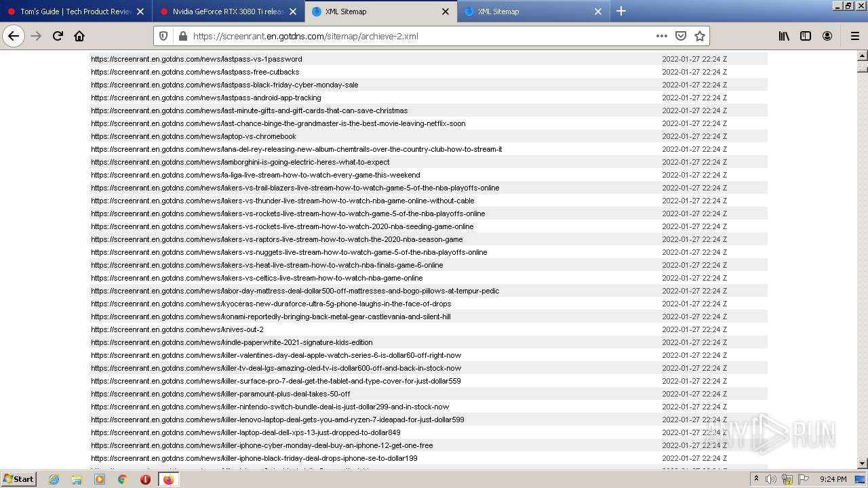This screenshot has width=868, height=488.
Task: Open the Action Center flag icon
Action: [x=804, y=479]
